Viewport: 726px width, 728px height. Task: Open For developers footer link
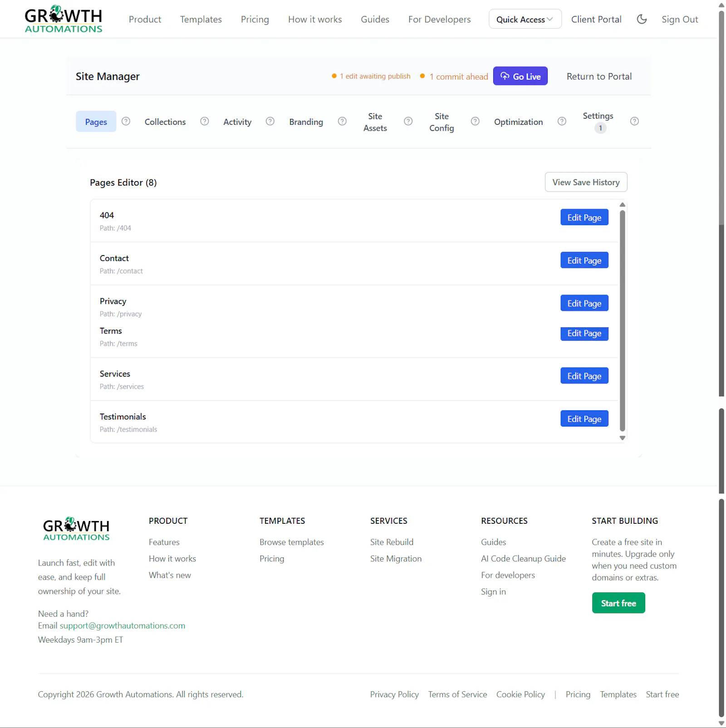(508, 575)
